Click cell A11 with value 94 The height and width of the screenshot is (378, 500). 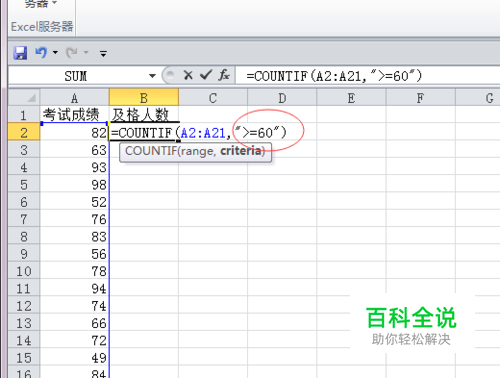[x=74, y=288]
